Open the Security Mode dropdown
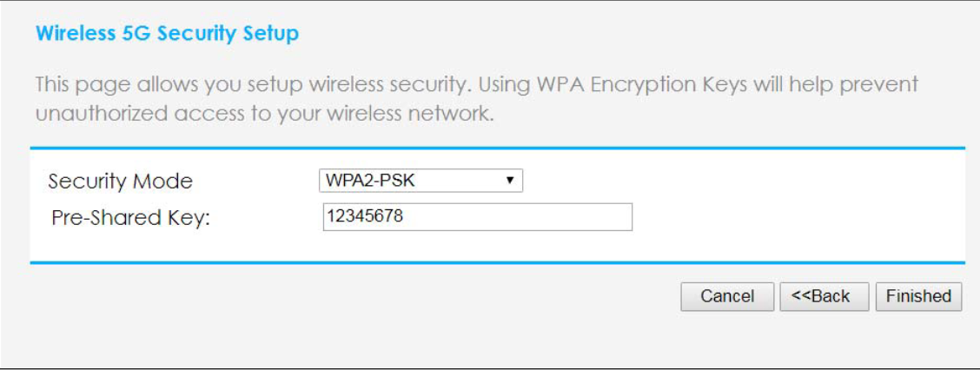 pyautogui.click(x=420, y=181)
